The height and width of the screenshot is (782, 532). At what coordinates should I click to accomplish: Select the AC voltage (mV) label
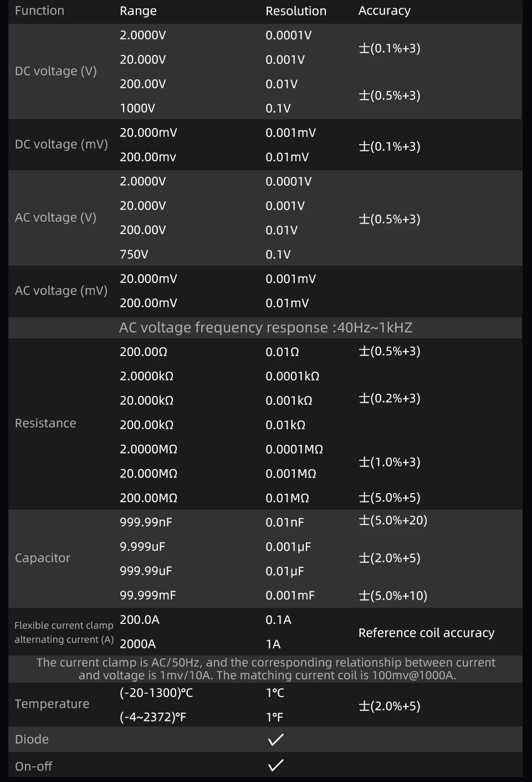point(61,291)
